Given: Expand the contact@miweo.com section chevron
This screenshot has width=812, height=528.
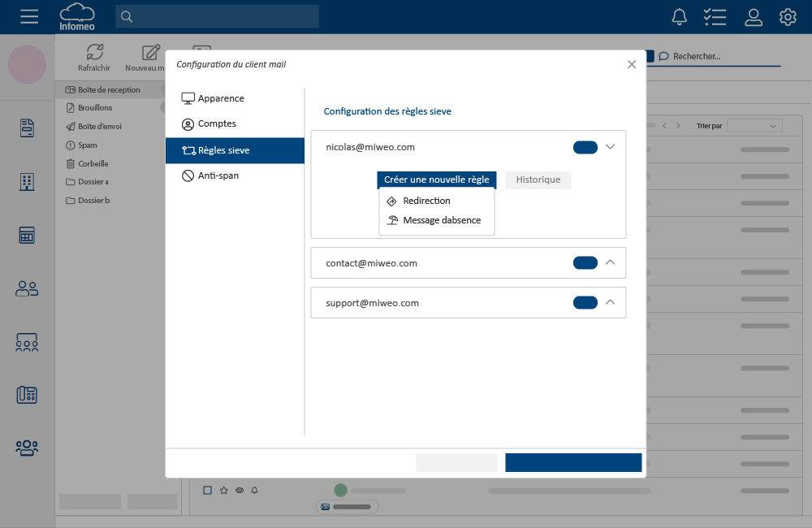Looking at the screenshot, I should point(611,262).
